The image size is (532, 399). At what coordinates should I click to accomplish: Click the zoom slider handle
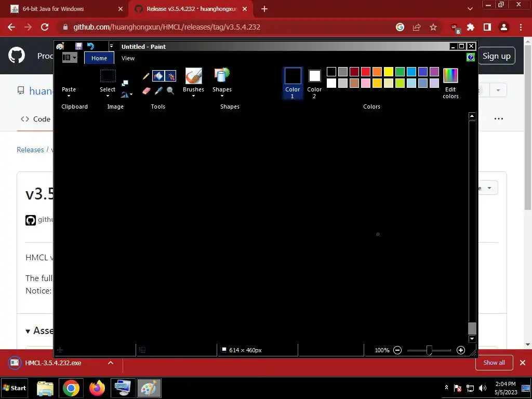click(429, 350)
